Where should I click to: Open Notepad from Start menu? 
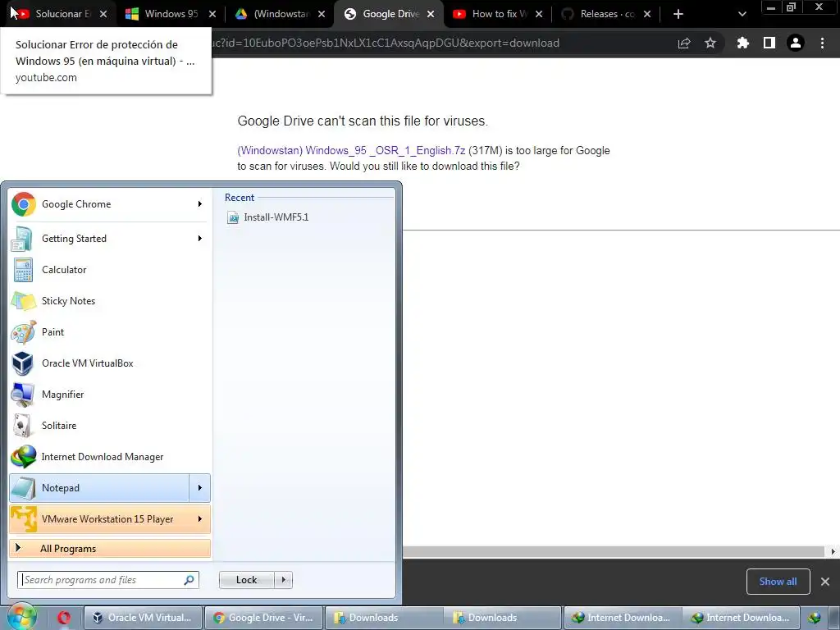[99, 488]
